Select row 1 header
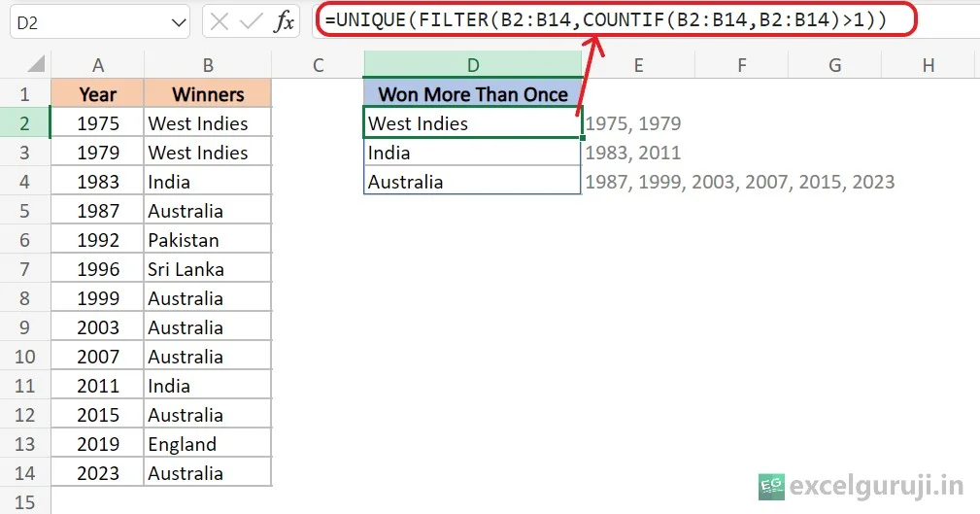Image resolution: width=980 pixels, height=514 pixels. coord(25,94)
